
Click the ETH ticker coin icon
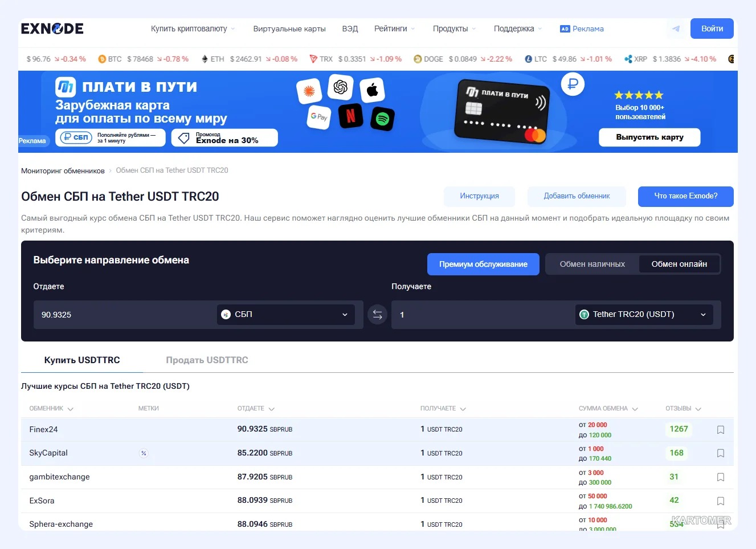point(205,59)
